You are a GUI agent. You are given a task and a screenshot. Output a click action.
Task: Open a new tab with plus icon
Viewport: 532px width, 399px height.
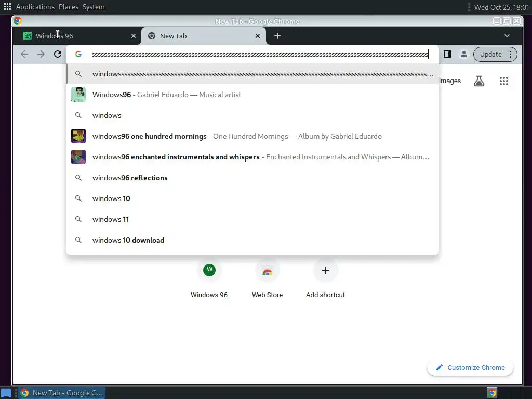pos(277,36)
